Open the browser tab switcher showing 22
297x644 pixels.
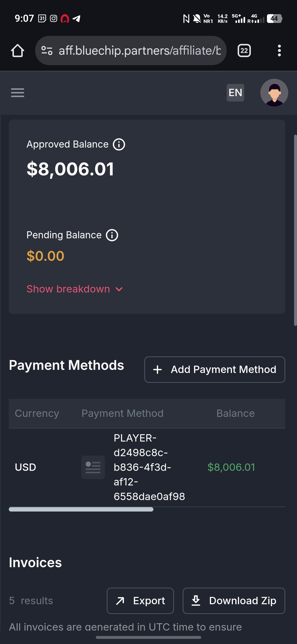click(244, 51)
